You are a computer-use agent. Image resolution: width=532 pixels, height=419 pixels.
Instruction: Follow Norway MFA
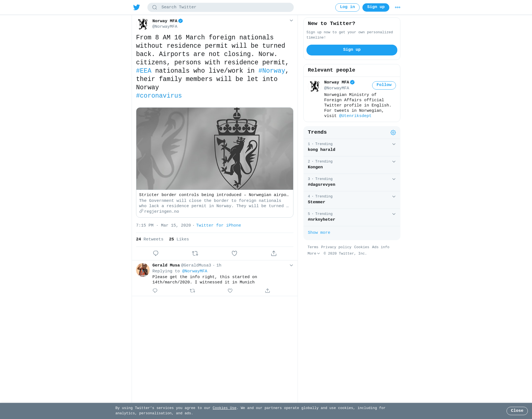(x=384, y=85)
